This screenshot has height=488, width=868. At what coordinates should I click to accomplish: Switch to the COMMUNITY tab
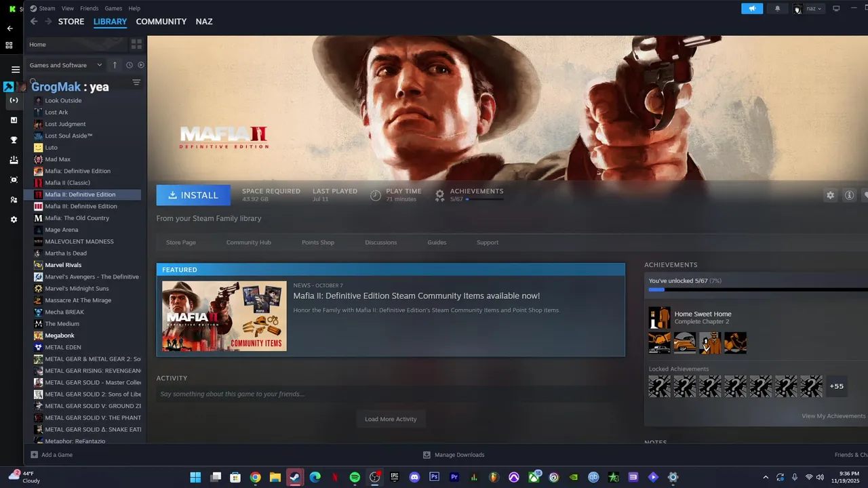[x=161, y=22]
